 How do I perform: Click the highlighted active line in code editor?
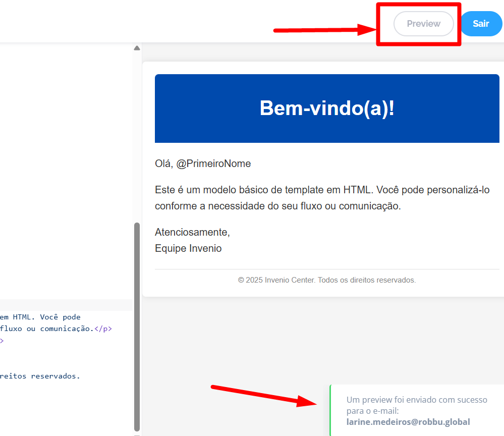[66, 305]
